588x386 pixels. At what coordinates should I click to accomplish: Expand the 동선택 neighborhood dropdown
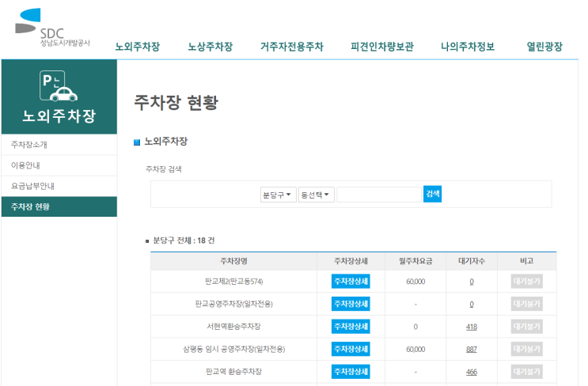(x=316, y=195)
